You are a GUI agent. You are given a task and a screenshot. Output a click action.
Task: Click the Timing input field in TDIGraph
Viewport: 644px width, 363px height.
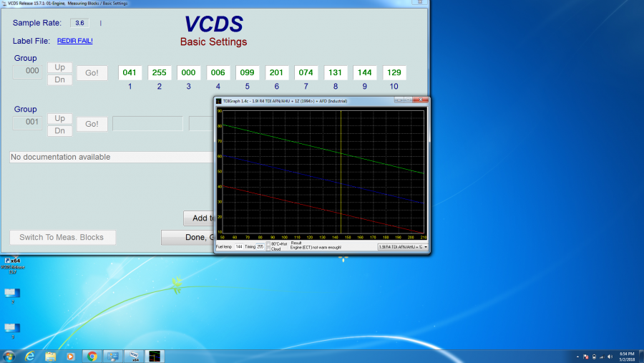tap(260, 247)
